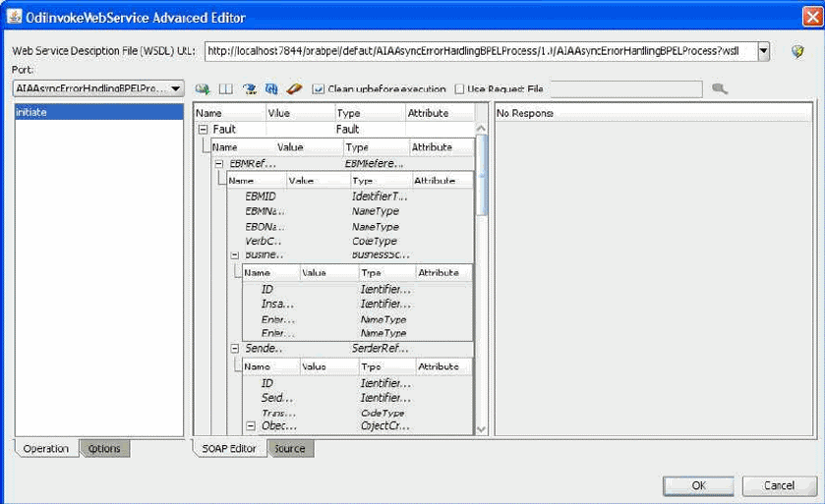Screen dimensions: 825x504
Task: Enable the Use Request File checkbox
Action: pos(459,89)
